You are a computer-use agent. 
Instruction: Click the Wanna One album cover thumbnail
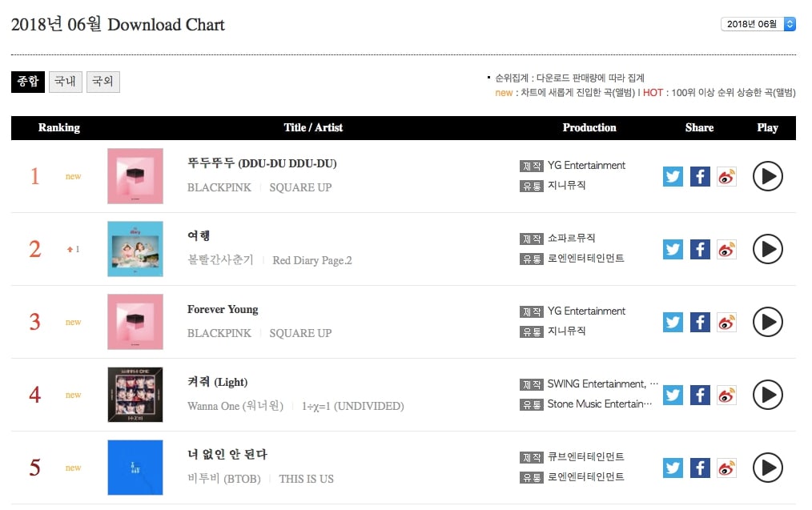135,395
